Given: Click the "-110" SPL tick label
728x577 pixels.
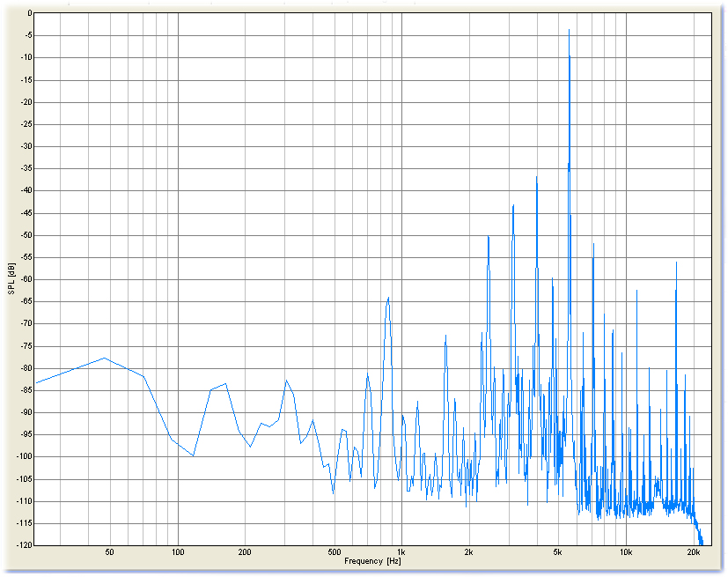Looking at the screenshot, I should 24,501.
